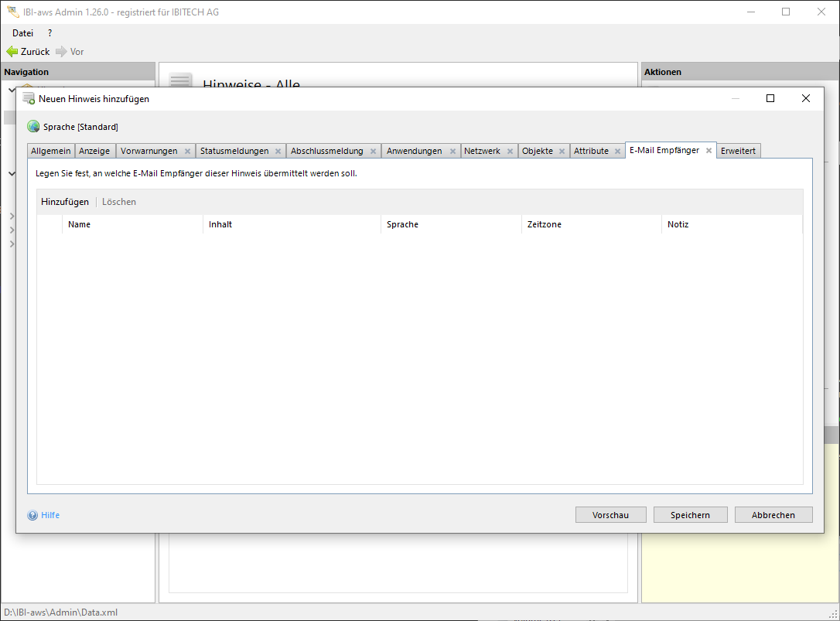This screenshot has height=621, width=840.
Task: Switch to the Allgemein tab
Action: click(51, 151)
